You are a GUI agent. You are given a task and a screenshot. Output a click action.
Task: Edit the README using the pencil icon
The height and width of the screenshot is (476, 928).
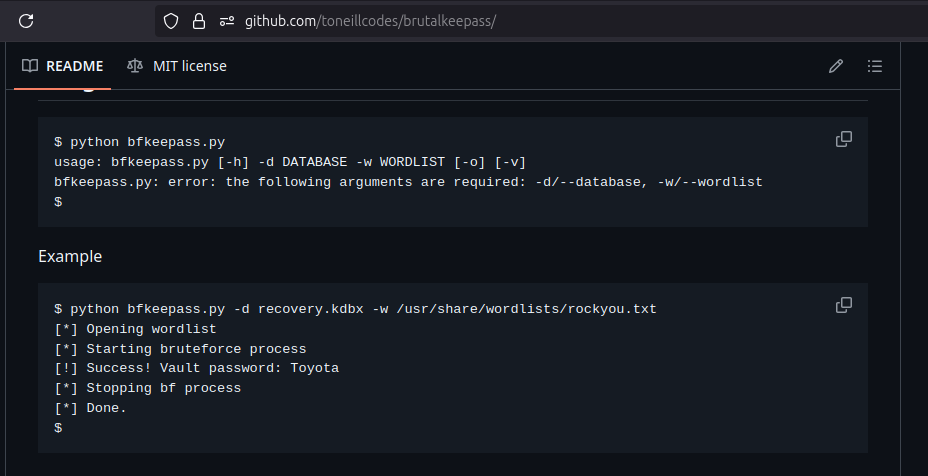[836, 66]
